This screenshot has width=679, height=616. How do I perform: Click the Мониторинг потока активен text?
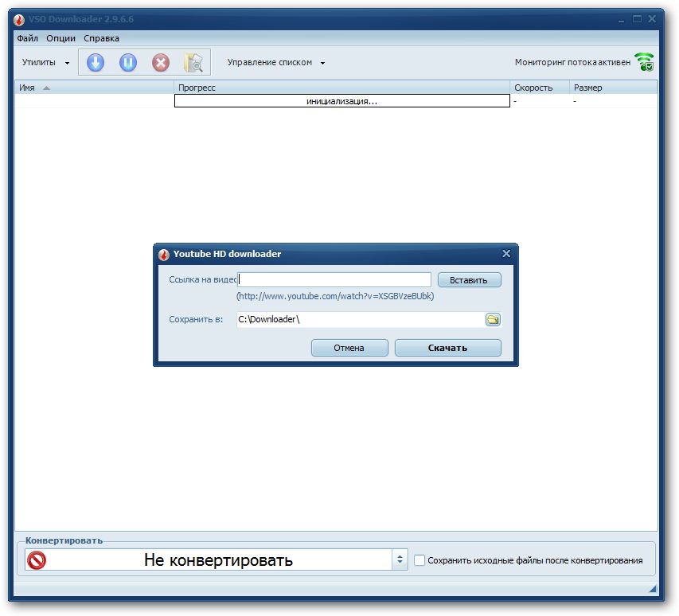(x=572, y=62)
